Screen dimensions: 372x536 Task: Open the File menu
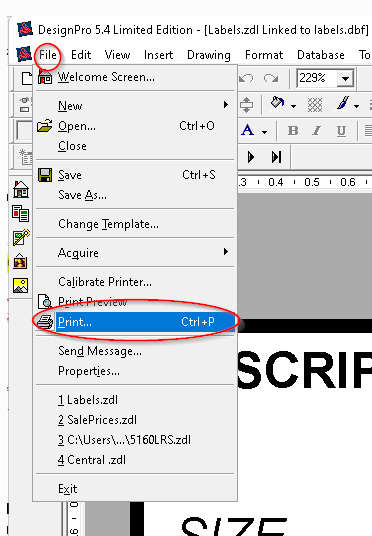click(x=48, y=55)
